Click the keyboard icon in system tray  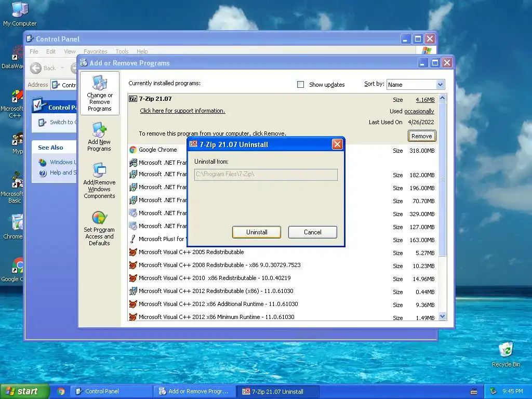474,392
